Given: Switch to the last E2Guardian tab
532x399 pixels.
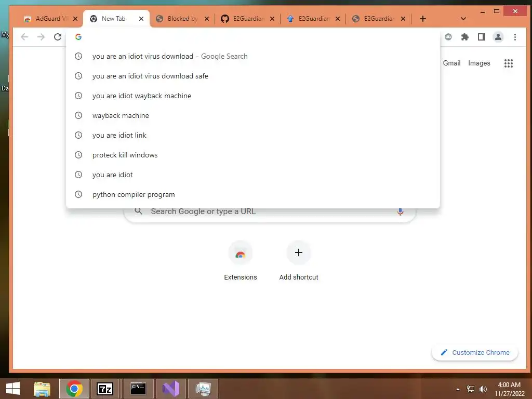Looking at the screenshot, I should tap(379, 19).
